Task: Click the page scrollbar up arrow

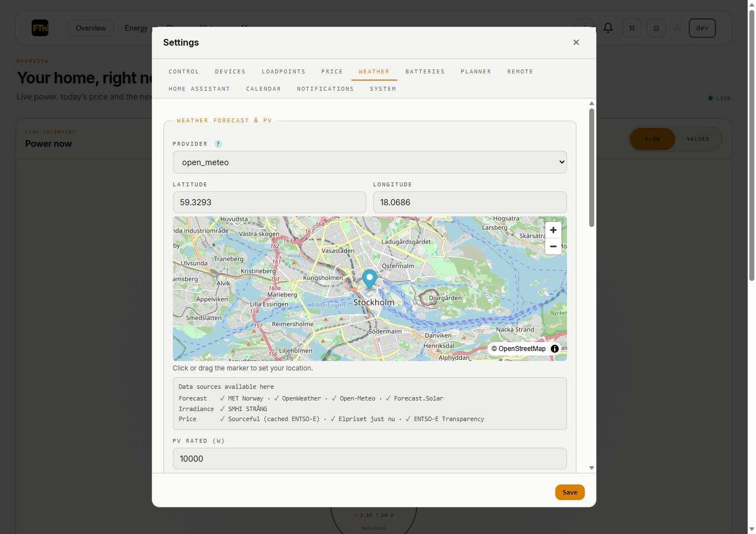Action: coord(752,4)
